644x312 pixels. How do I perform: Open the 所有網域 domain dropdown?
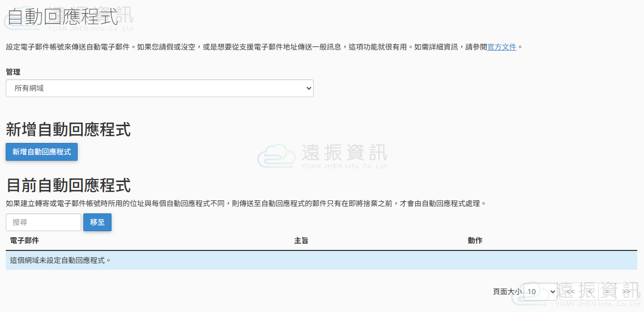coord(159,88)
